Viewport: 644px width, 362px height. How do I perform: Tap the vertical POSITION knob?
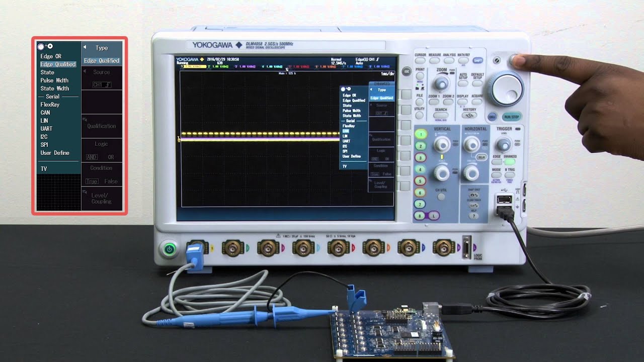[x=442, y=144]
